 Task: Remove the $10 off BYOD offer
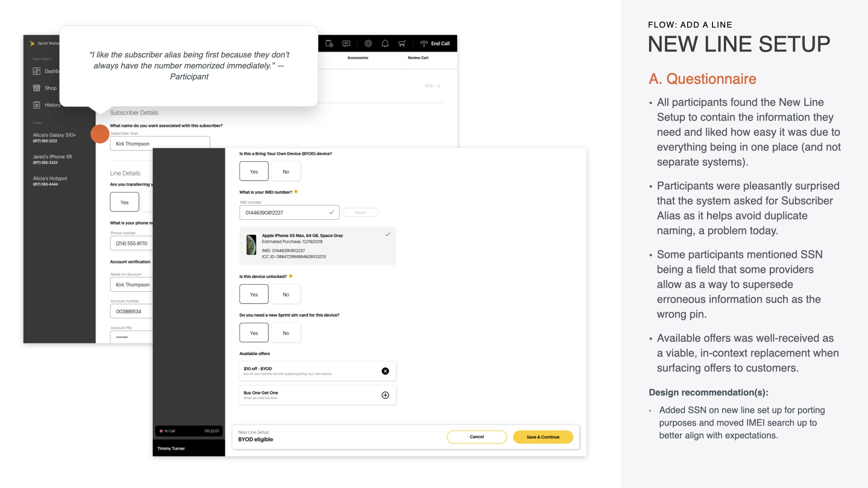385,371
